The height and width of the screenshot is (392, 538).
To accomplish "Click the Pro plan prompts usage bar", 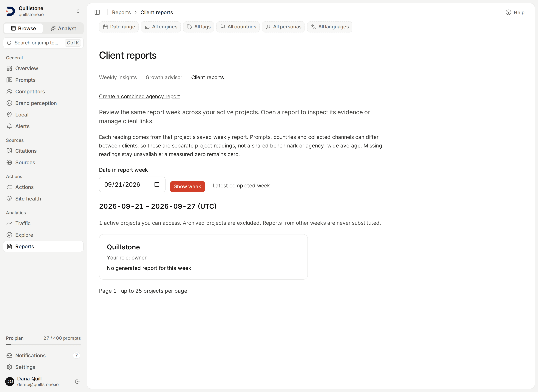I will coord(43,345).
